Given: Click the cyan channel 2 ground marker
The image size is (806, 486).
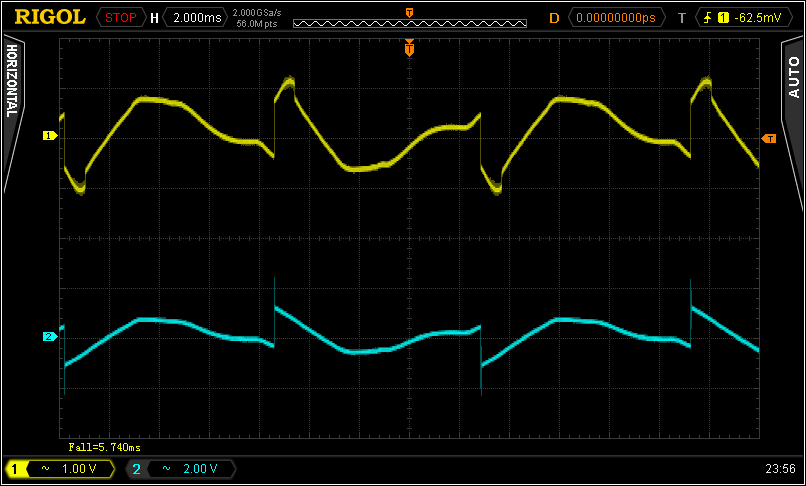Looking at the screenshot, I should [x=50, y=337].
